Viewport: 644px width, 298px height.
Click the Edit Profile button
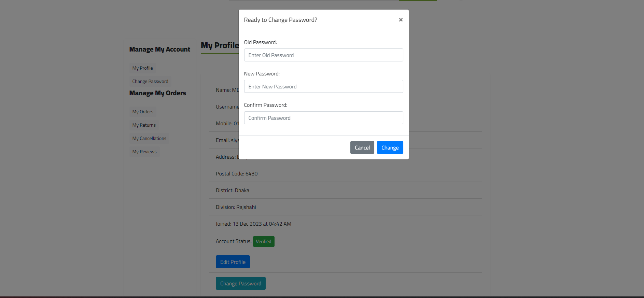point(233,262)
